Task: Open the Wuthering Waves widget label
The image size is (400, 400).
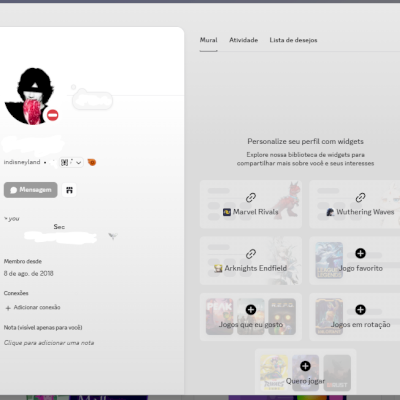Action: 365,212
